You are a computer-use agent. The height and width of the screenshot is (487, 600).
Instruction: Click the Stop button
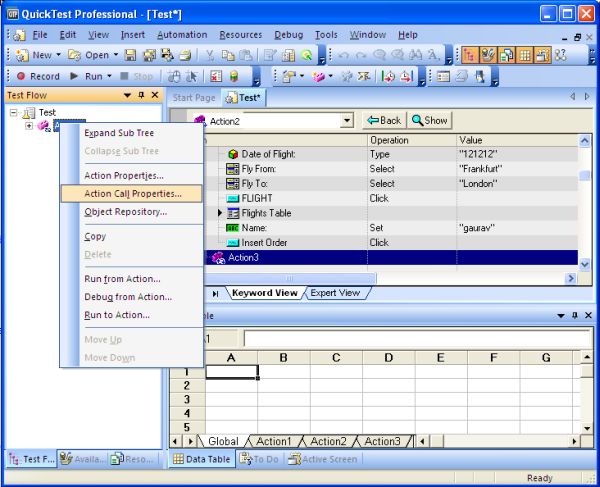(x=137, y=76)
